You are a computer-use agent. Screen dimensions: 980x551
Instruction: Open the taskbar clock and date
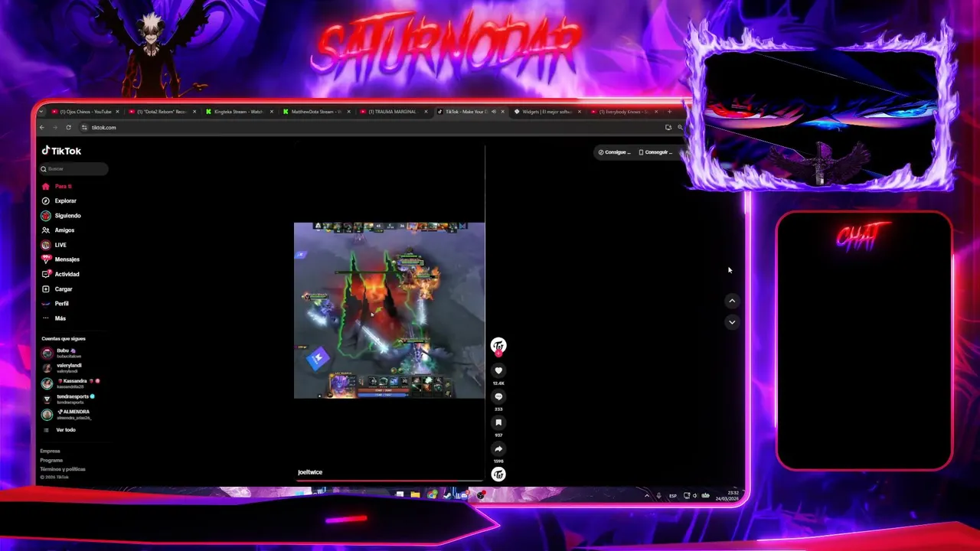pos(727,496)
